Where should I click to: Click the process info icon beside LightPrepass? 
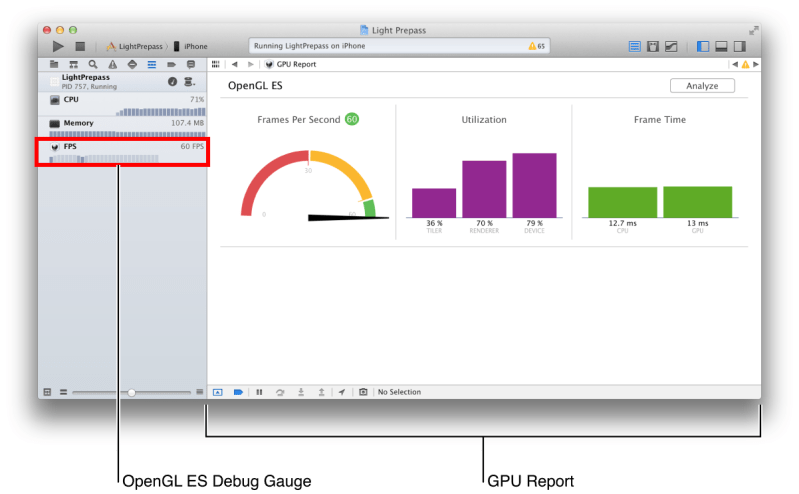point(172,82)
